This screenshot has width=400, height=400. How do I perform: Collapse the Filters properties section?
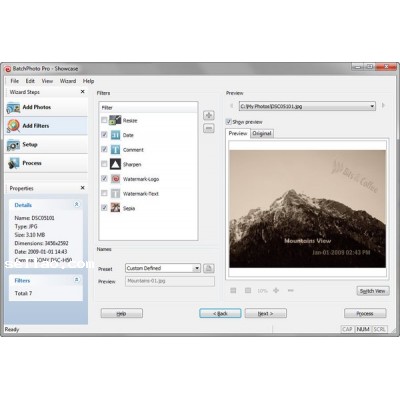pos(77,280)
